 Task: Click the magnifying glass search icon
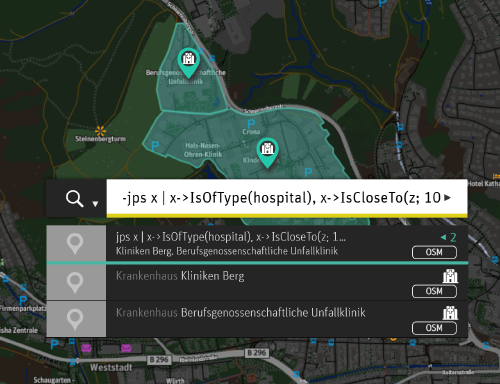point(74,199)
